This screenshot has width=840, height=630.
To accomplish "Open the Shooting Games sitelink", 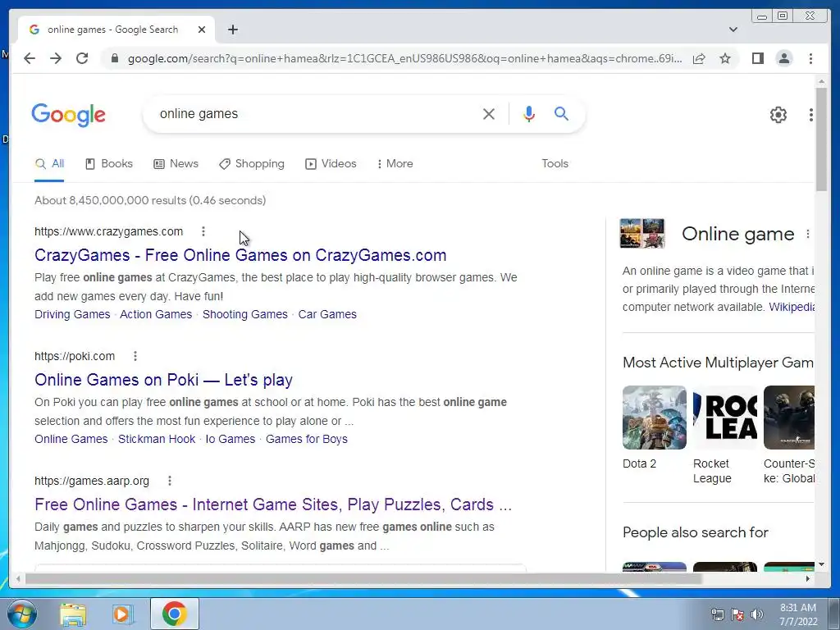I will 244,314.
